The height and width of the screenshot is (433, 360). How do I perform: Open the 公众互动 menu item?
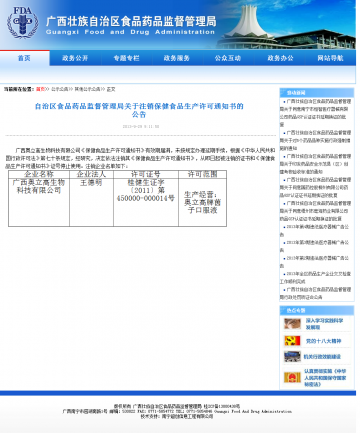(228, 58)
